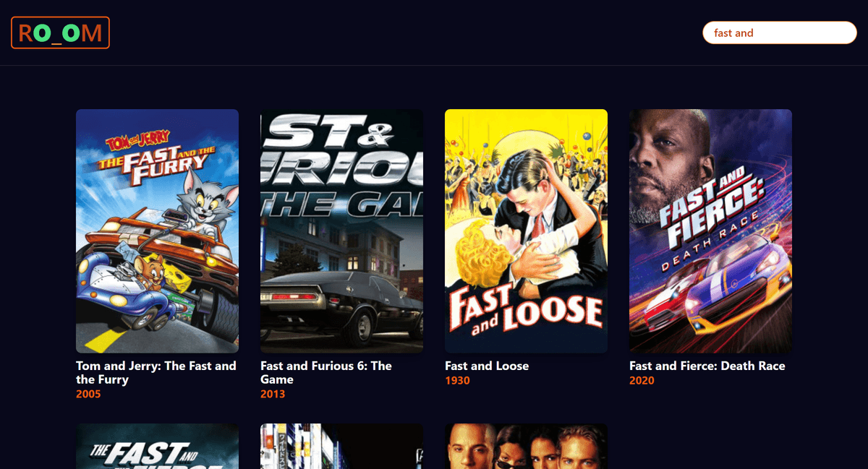Click the 2020 year label
The width and height of the screenshot is (868, 469).
[x=642, y=381]
